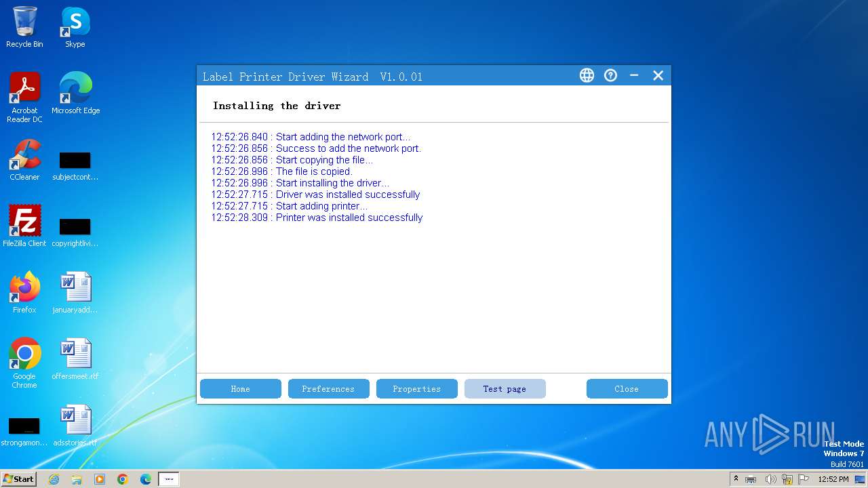
Task: Open FileZilla Client shortcut
Action: pos(24,226)
